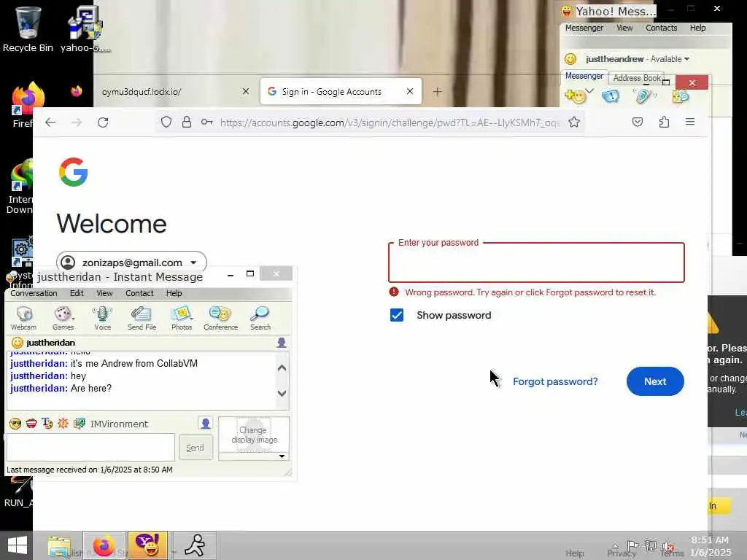Click the Next button
This screenshot has height=560, width=747.
click(x=655, y=381)
